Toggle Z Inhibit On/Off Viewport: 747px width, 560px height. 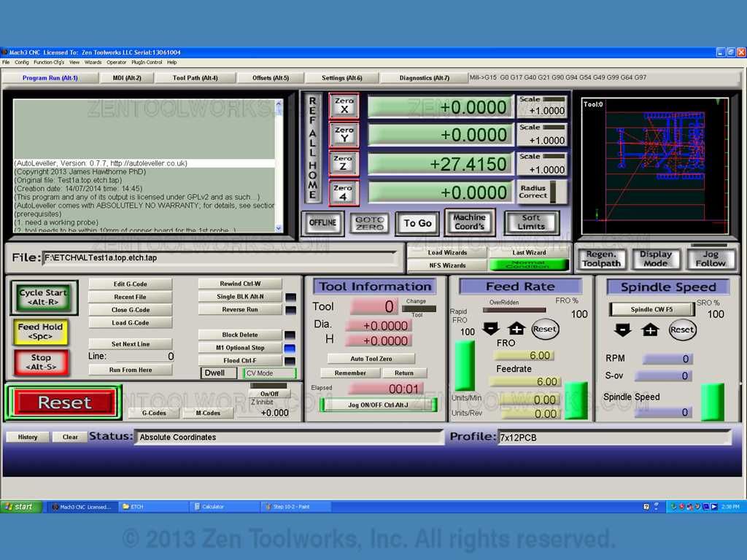point(270,394)
